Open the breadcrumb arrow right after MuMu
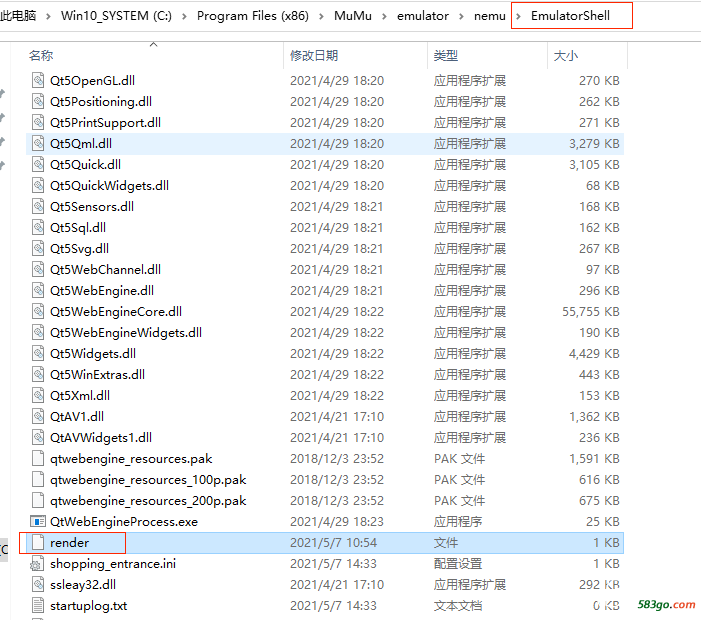The image size is (701, 620). tap(384, 16)
